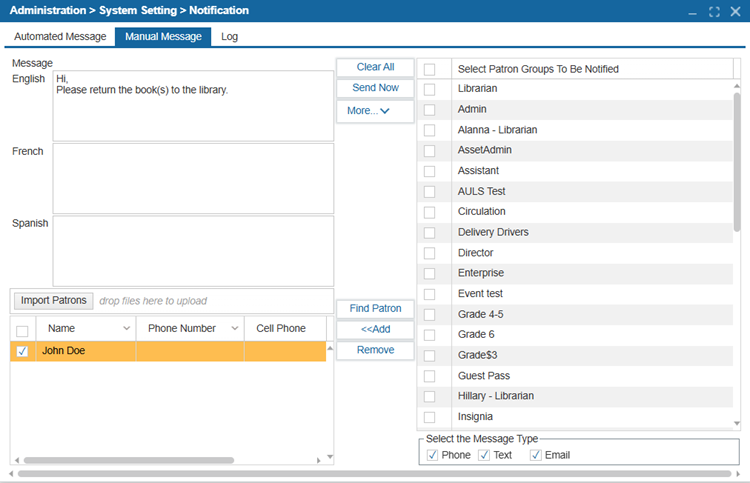Open the Log tab
Screen dimensions: 750x483
[x=229, y=37]
